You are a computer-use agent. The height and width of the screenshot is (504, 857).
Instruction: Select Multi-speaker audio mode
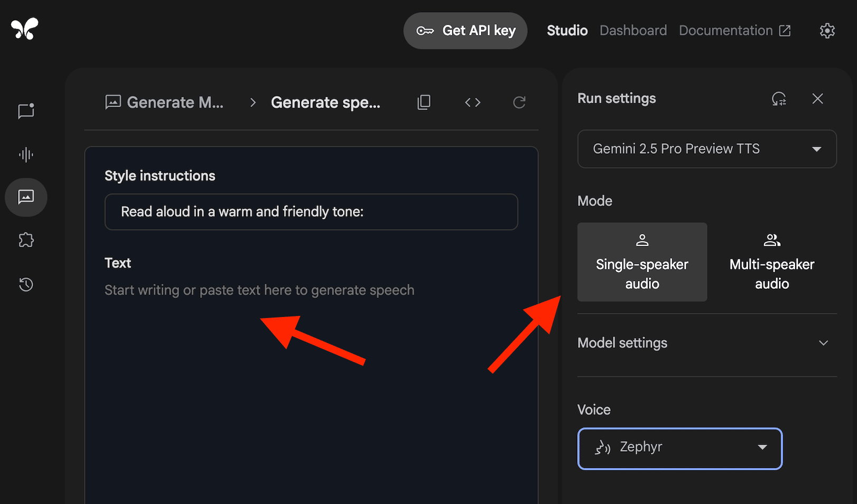click(x=772, y=262)
